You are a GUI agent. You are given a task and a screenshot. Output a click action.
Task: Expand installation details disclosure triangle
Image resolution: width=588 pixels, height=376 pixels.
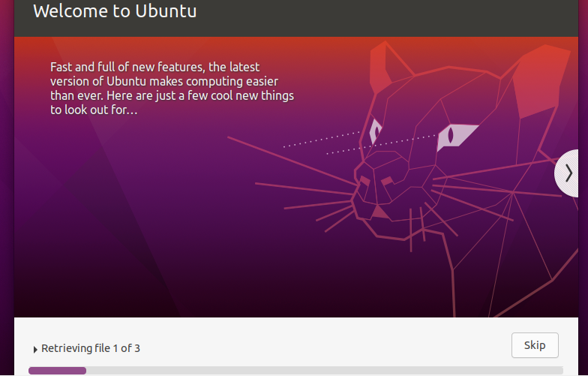point(35,350)
